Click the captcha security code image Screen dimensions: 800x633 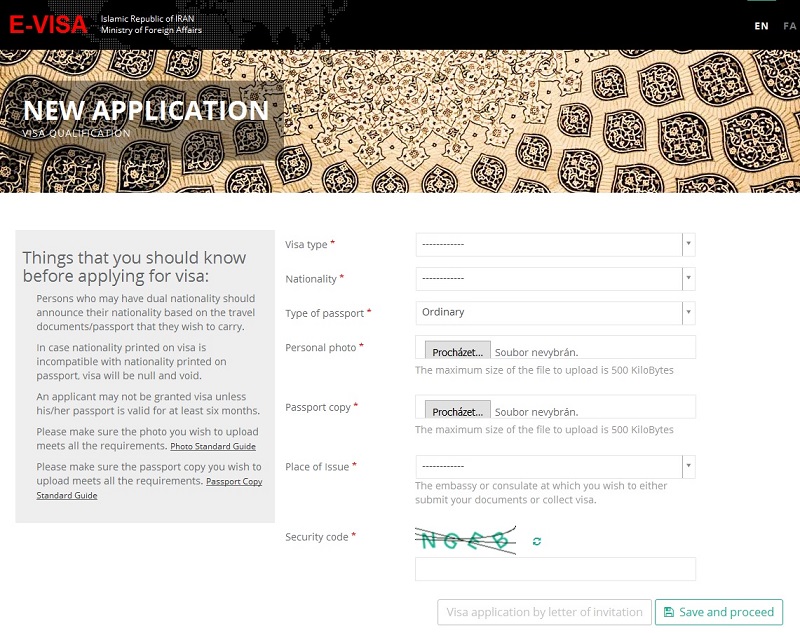[465, 540]
